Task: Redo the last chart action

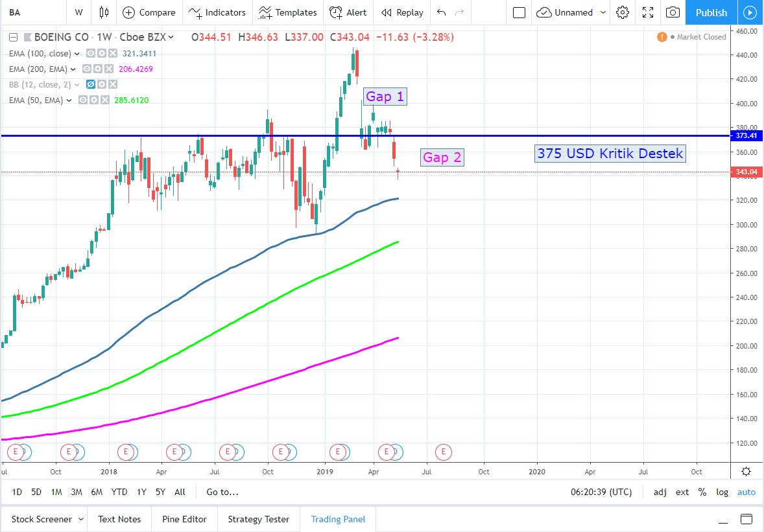Action: pos(459,13)
